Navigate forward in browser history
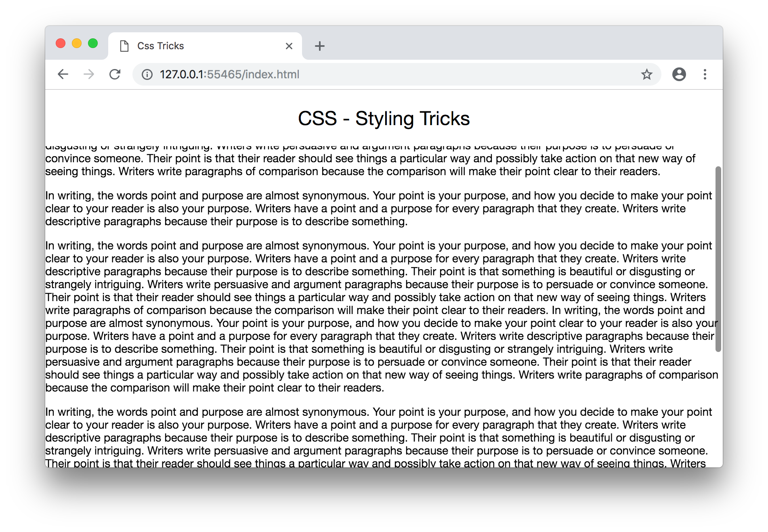The image size is (768, 532). (89, 74)
